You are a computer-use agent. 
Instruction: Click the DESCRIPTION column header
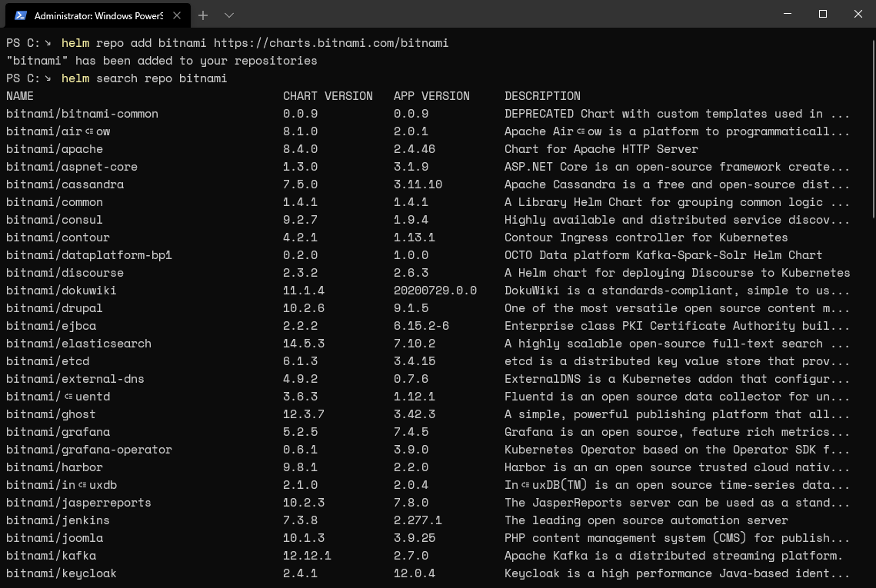pyautogui.click(x=542, y=96)
